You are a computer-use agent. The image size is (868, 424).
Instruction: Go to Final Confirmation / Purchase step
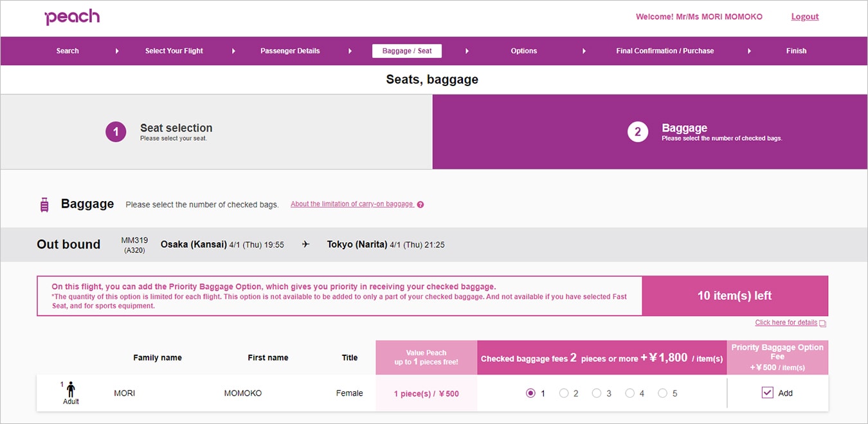point(665,51)
